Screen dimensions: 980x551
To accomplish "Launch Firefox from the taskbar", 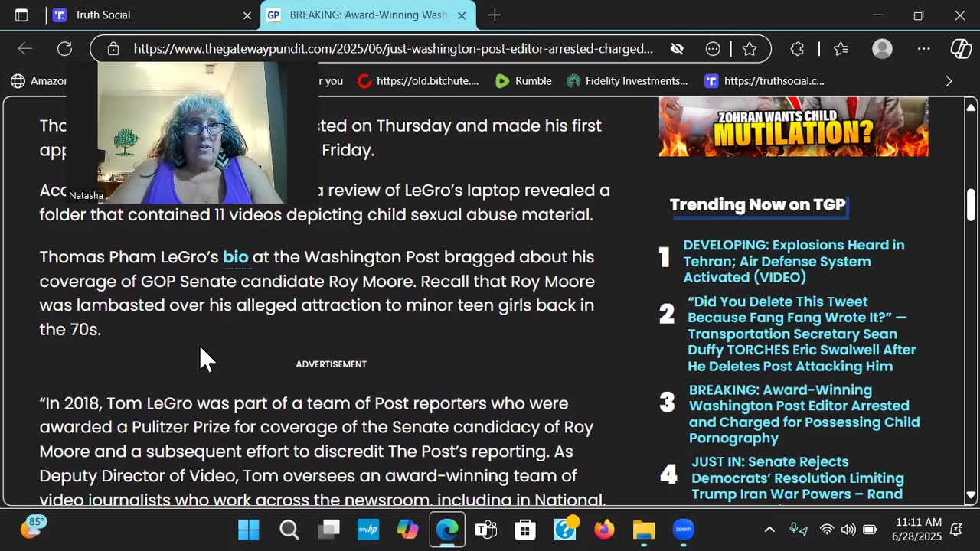I will coord(605,530).
